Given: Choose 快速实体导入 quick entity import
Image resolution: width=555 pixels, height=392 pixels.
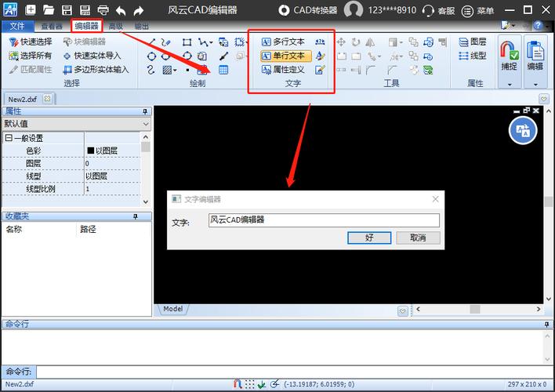Looking at the screenshot, I should tap(92, 56).
